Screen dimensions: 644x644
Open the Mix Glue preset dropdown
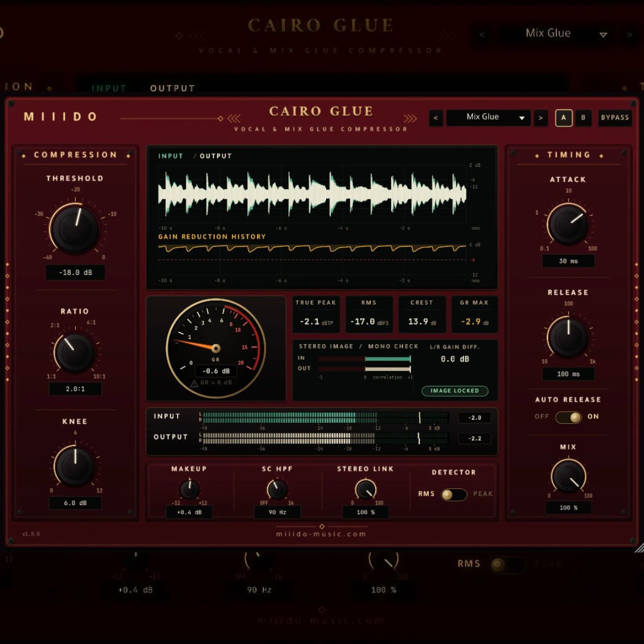point(488,118)
